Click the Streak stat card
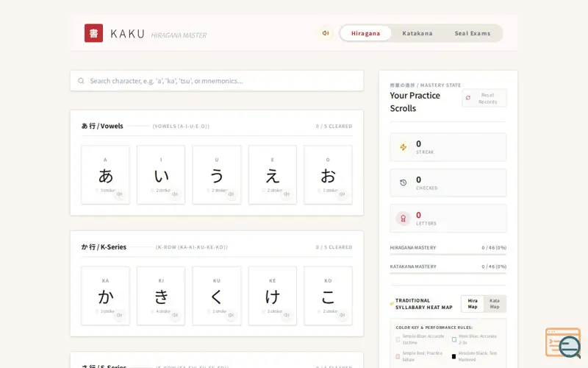The width and height of the screenshot is (588, 368). point(448,147)
